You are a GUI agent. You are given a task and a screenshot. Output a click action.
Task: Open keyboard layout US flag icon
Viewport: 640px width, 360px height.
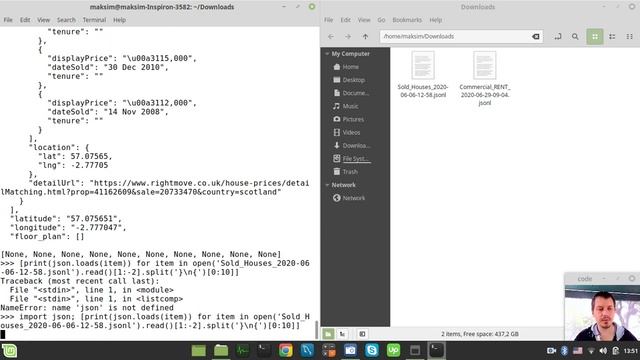(578, 351)
